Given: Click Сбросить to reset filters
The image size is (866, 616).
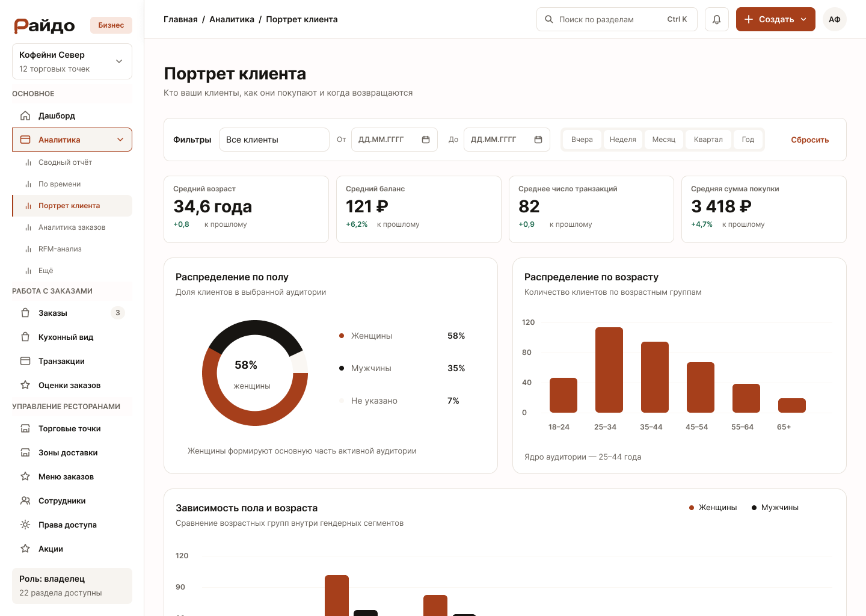Looking at the screenshot, I should (810, 140).
